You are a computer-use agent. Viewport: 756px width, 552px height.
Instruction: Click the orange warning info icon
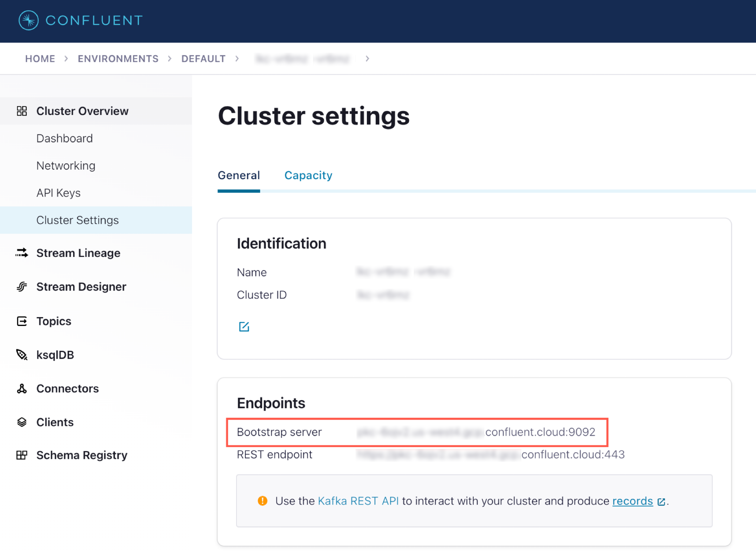pos(263,501)
